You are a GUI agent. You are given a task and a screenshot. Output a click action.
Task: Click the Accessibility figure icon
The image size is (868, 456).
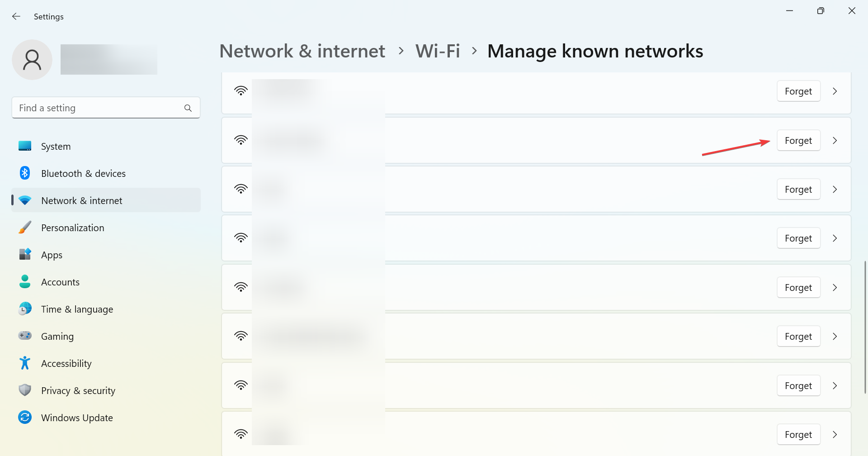25,363
